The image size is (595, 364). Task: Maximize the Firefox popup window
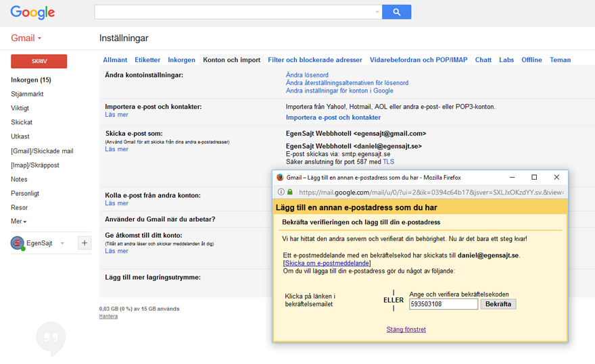(x=534, y=178)
